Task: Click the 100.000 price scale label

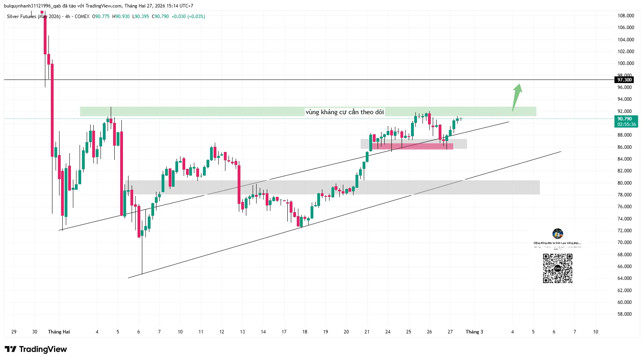Action: (625, 63)
